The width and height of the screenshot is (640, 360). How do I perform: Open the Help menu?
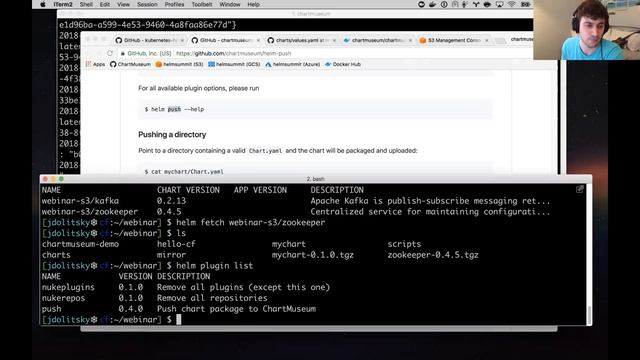pyautogui.click(x=253, y=4)
